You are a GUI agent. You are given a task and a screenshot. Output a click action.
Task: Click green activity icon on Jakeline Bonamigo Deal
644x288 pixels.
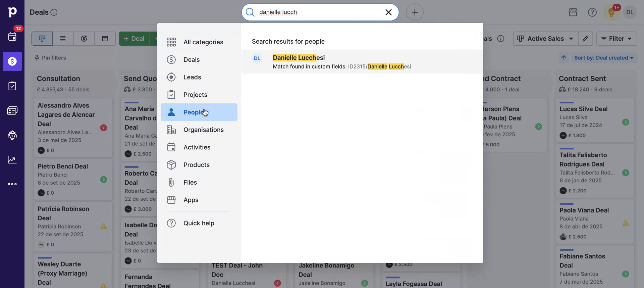(x=365, y=283)
